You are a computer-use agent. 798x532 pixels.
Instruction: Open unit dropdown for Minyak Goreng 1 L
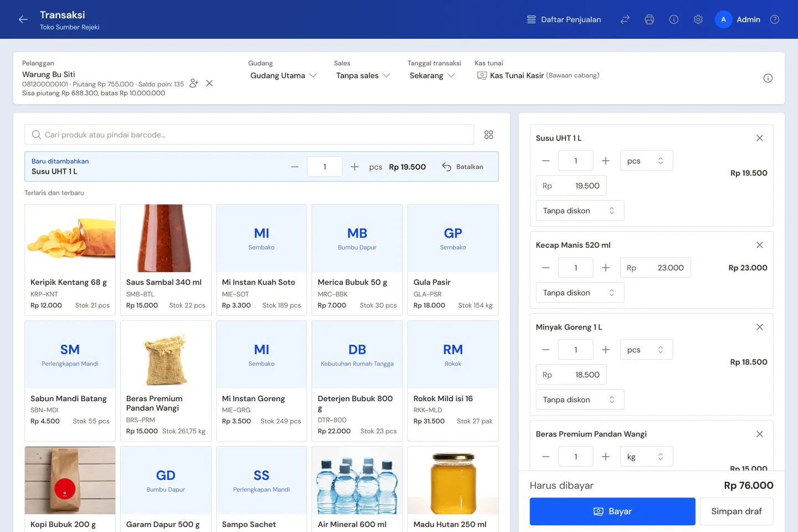[x=646, y=350]
